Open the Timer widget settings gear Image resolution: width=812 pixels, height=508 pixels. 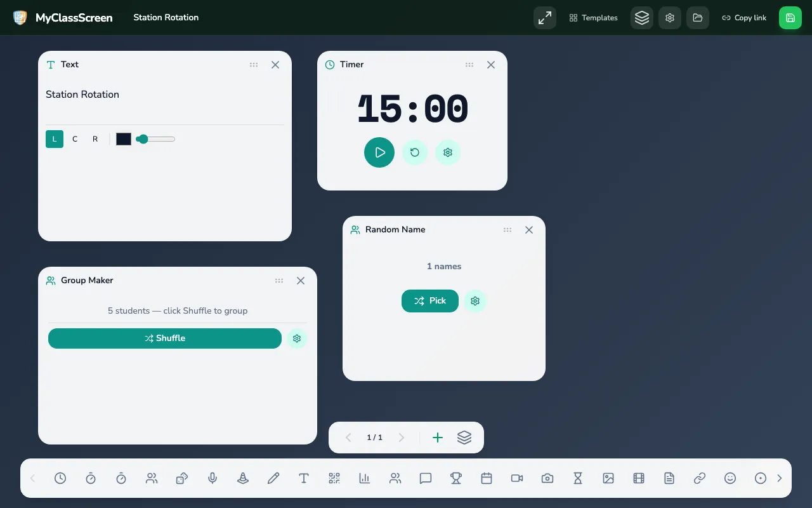pyautogui.click(x=448, y=152)
